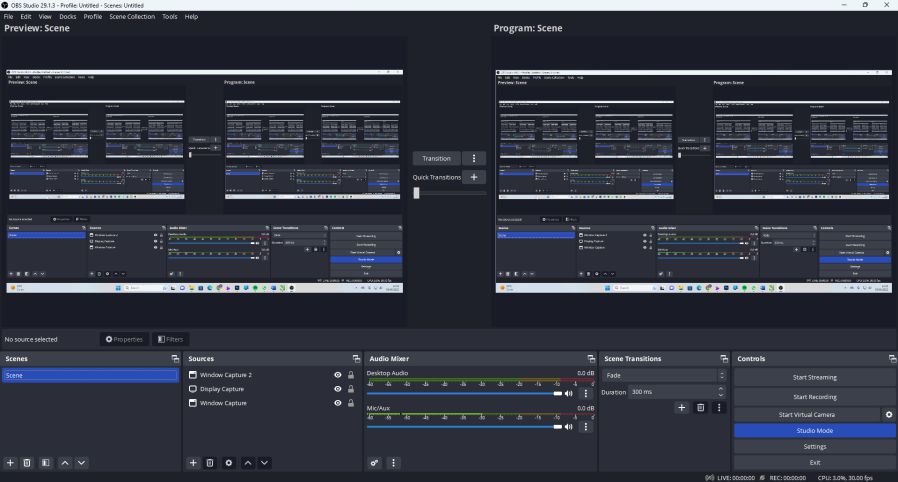Screen dimensions: 898x482
Task: Open source properties gear in Sources panel
Action: (229, 463)
